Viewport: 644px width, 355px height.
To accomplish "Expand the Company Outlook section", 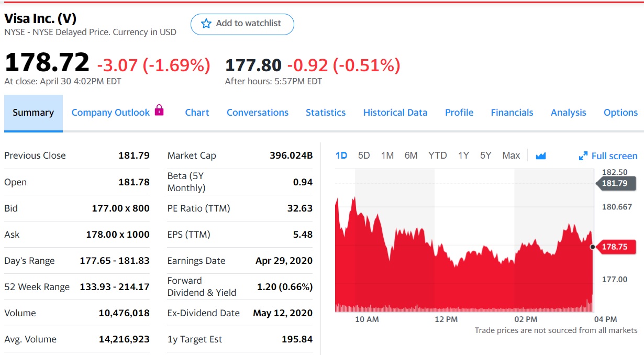I will (x=110, y=112).
